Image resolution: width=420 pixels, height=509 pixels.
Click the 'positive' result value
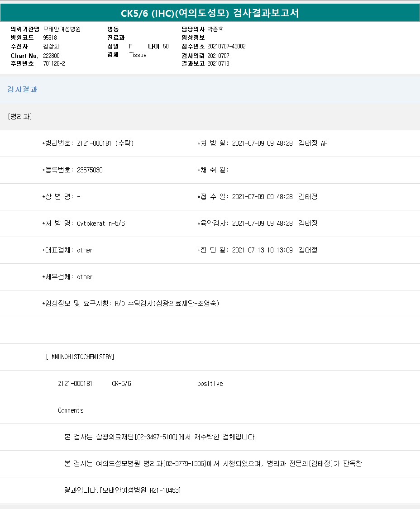coord(210,384)
